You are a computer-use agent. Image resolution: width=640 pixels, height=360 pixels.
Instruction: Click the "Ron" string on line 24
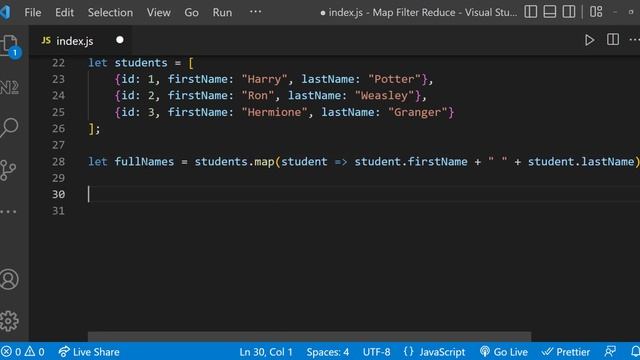(x=258, y=96)
